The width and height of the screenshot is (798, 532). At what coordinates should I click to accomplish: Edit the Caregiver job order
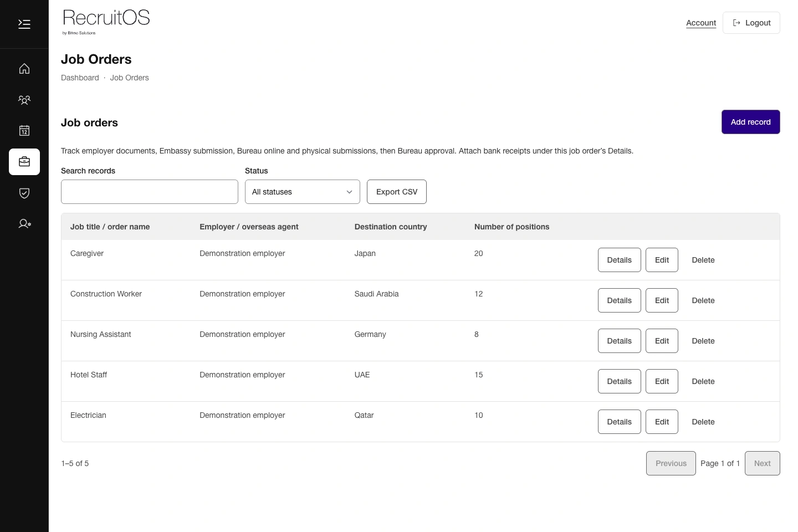pyautogui.click(x=662, y=260)
